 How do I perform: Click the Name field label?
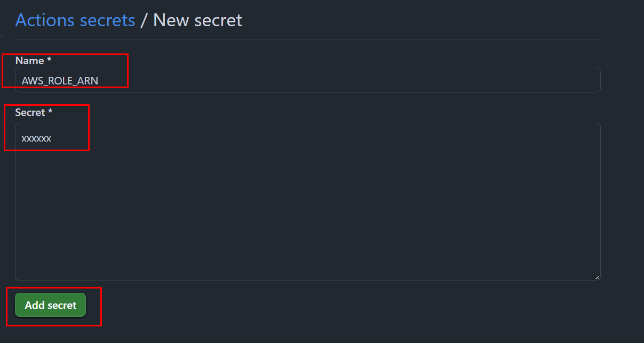(29, 61)
